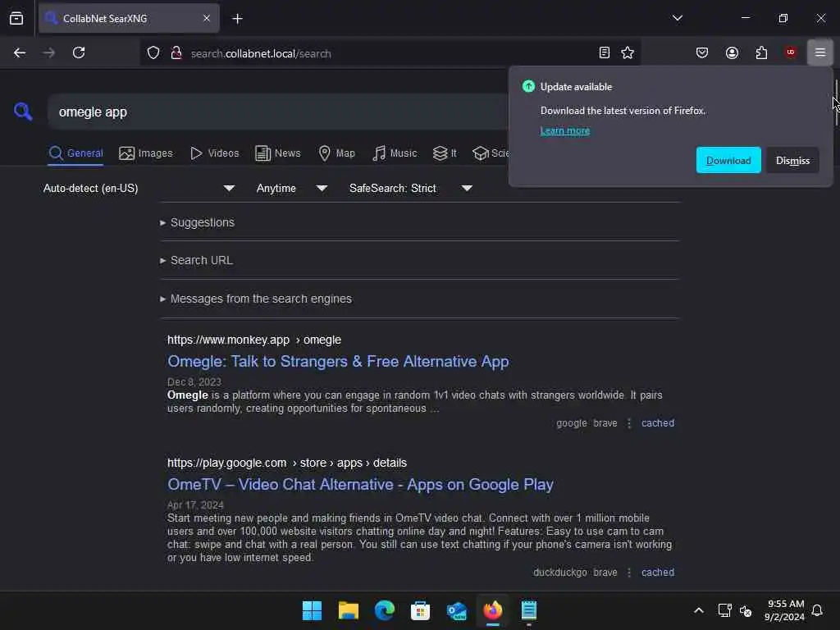Click Download in the update popup
Screen dimensions: 840x630
click(728, 160)
